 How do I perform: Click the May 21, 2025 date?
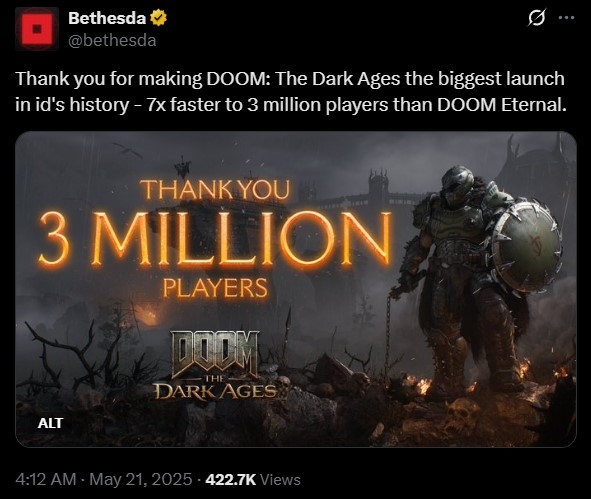(x=141, y=480)
